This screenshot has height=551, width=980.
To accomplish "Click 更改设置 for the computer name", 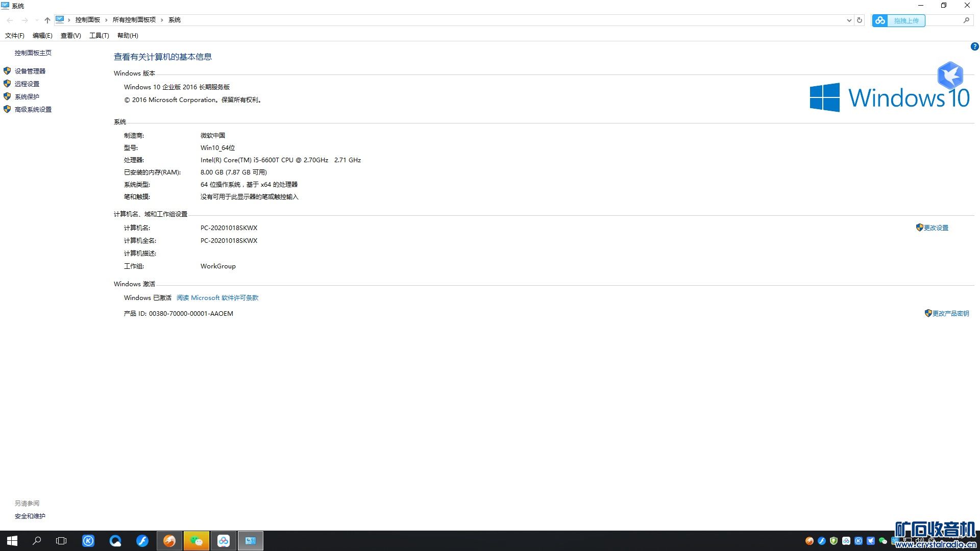I will point(936,228).
